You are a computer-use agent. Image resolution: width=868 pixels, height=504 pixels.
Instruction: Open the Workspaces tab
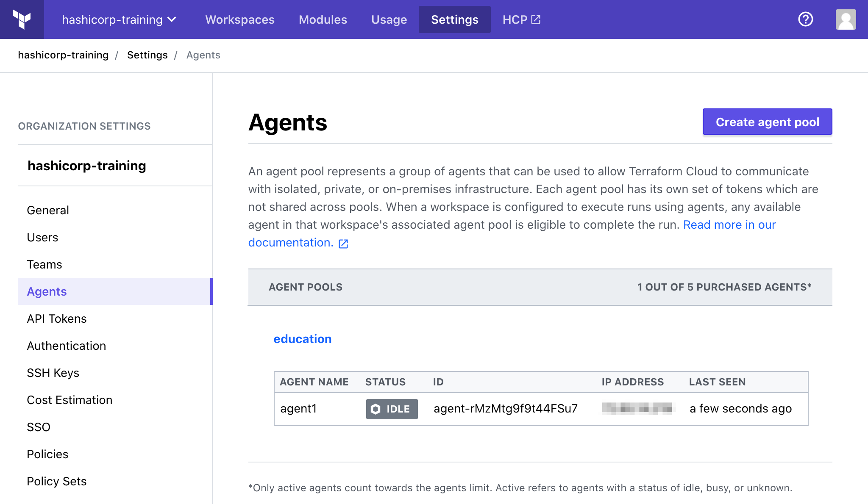pos(240,19)
